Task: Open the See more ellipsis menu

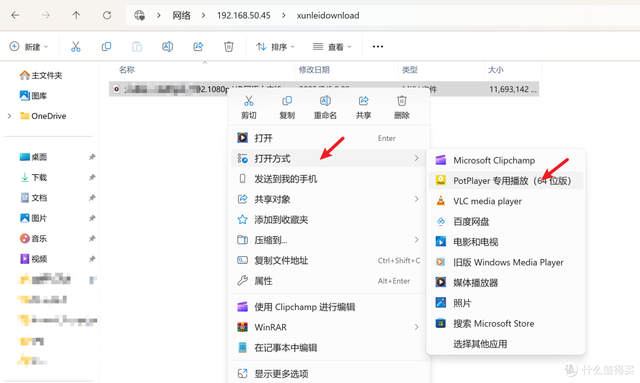Action: (378, 47)
